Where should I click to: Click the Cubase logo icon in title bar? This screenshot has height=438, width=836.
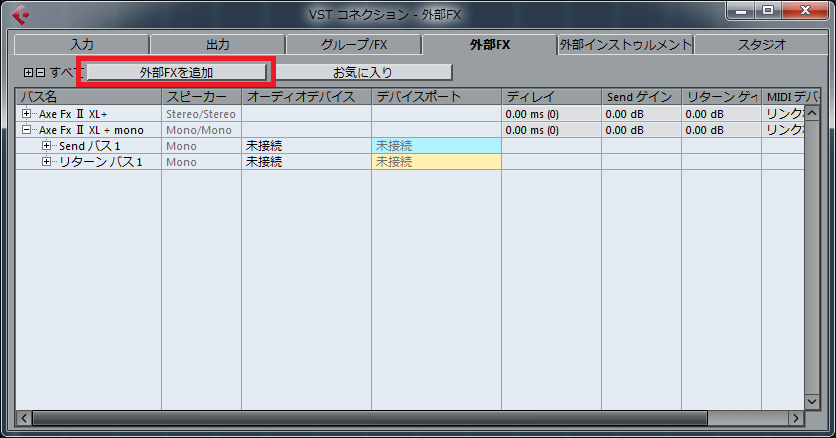pyautogui.click(x=20, y=14)
